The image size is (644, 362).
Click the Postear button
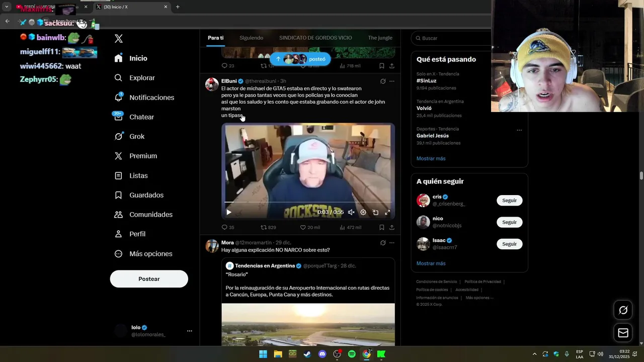149,279
